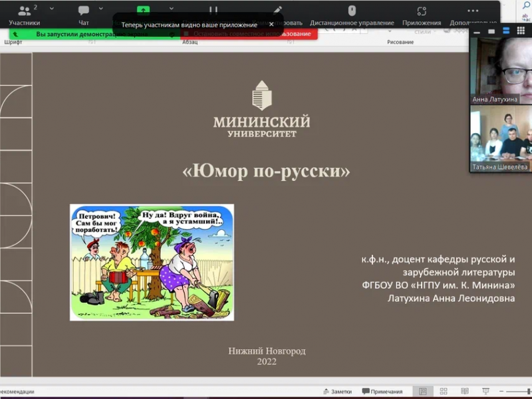Expand the Абзац paragraph group options
The height and width of the screenshot is (399, 532).
click(289, 42)
